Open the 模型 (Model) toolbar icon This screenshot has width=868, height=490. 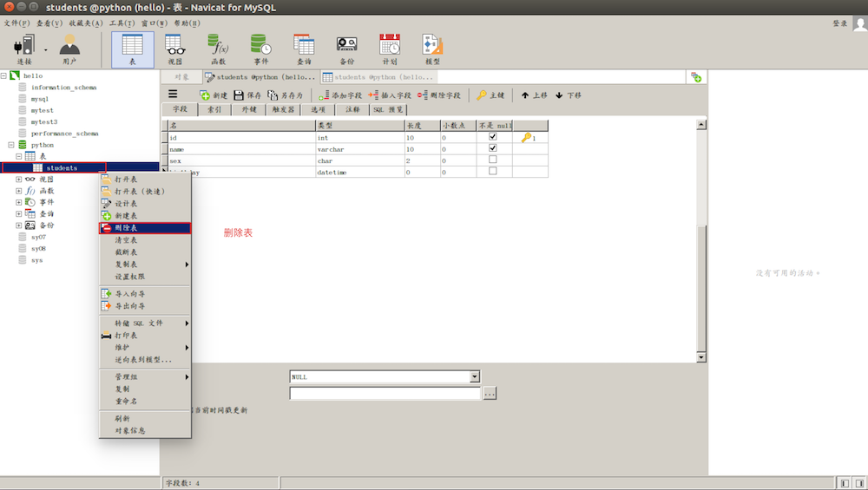click(x=432, y=49)
